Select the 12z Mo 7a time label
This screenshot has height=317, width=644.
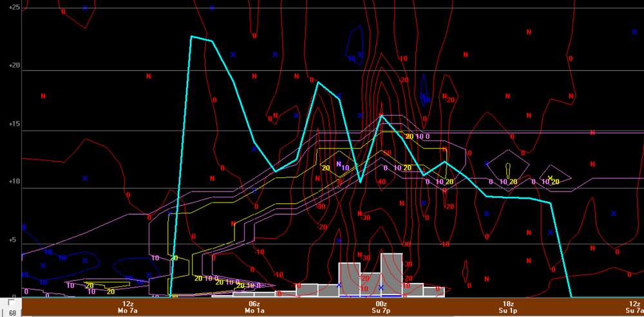point(128,307)
